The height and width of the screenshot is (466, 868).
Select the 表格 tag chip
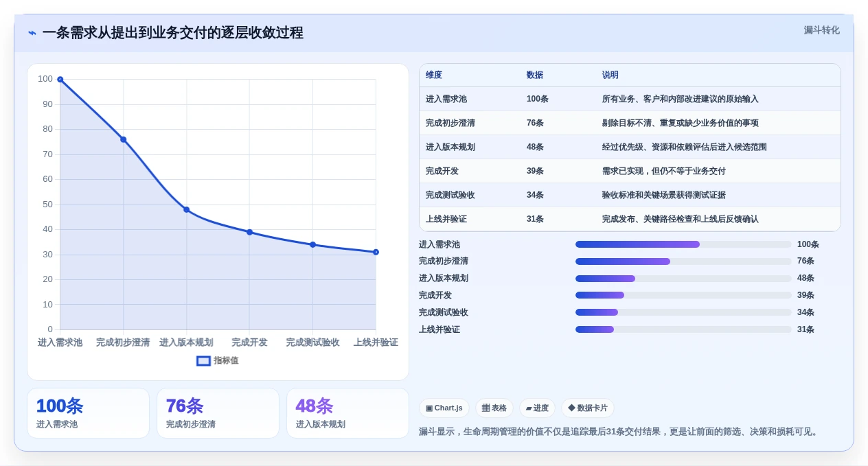494,408
